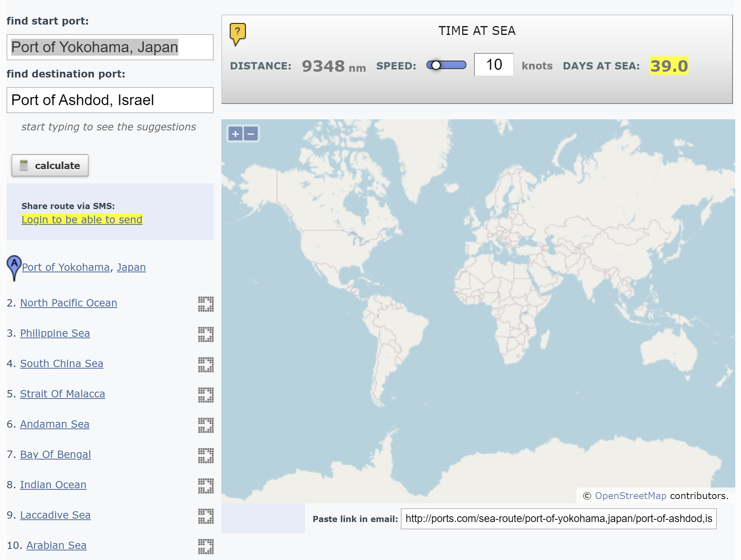This screenshot has height=560, width=741.
Task: Select the paste link in email field
Action: [x=558, y=519]
